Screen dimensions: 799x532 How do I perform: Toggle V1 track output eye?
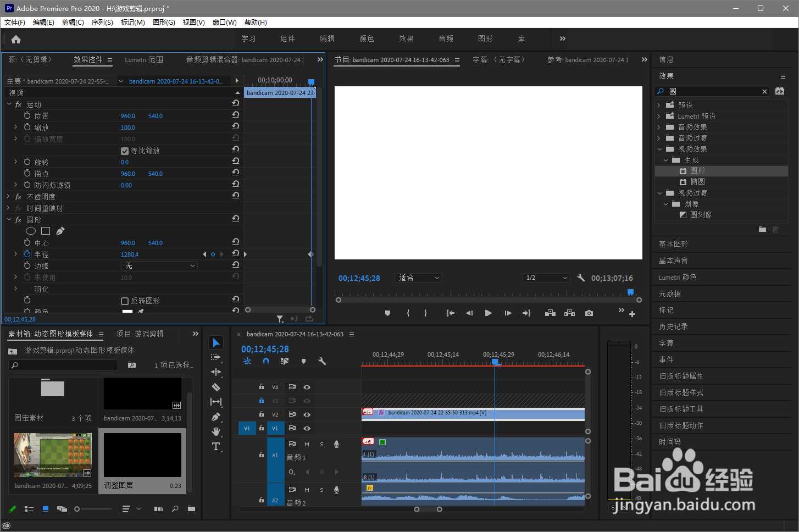(307, 428)
